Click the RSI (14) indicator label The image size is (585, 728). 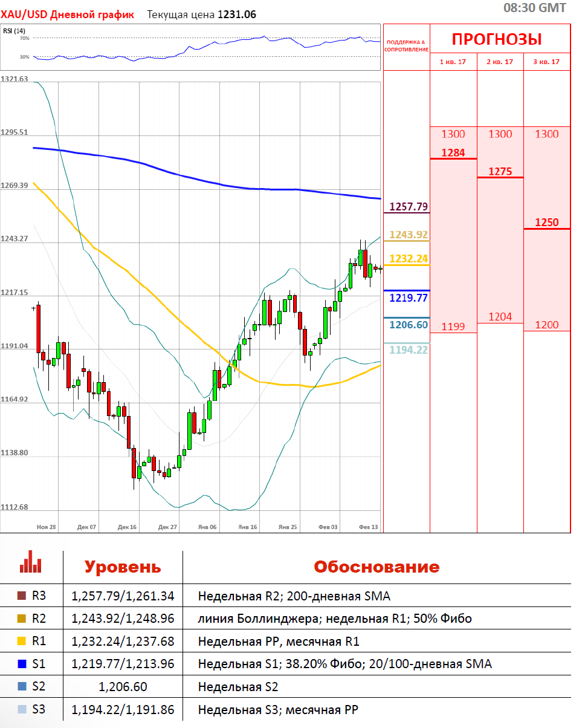[x=15, y=31]
